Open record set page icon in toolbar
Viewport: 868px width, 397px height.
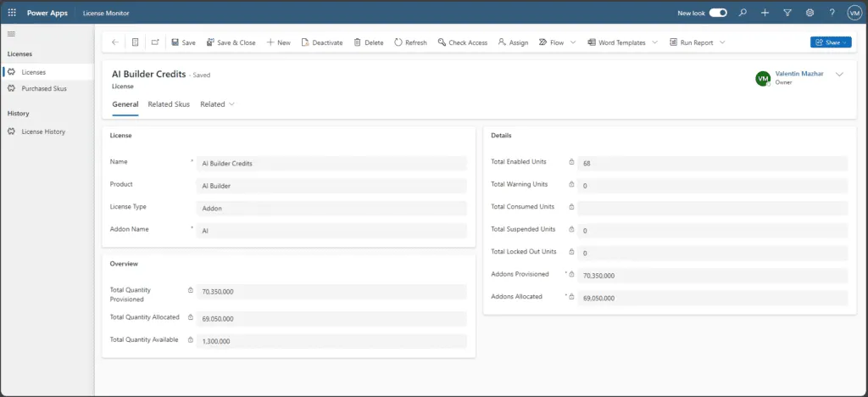coord(135,42)
